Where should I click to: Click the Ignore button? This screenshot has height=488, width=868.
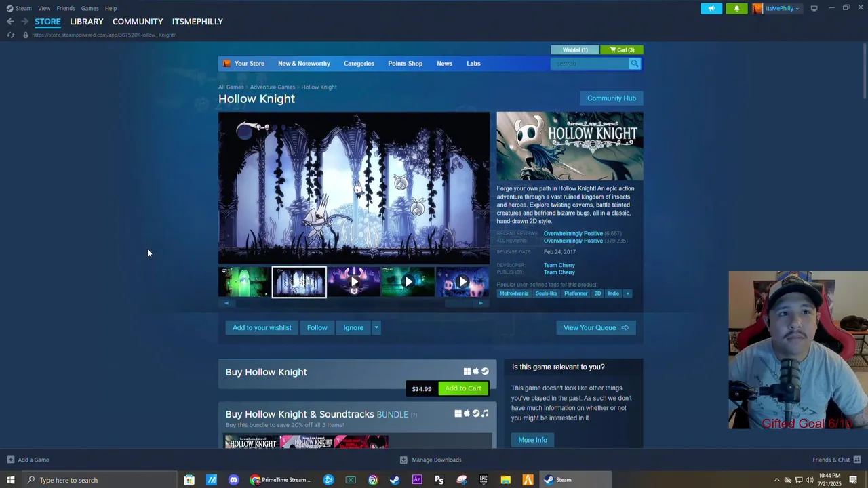(353, 327)
